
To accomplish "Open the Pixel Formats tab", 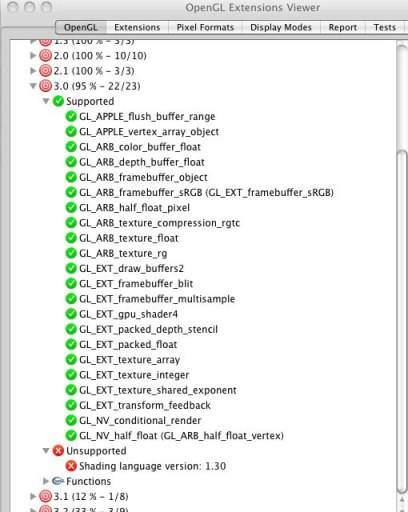I will [x=205, y=27].
